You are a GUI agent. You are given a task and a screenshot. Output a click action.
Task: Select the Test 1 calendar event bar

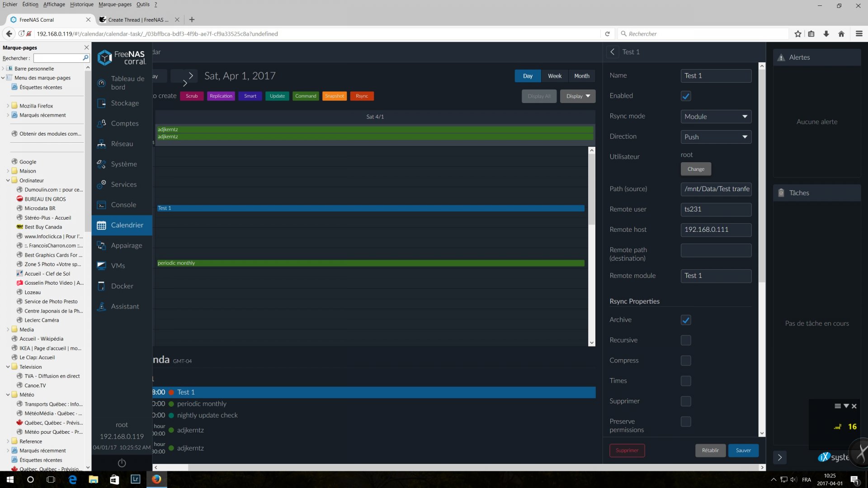coord(370,208)
